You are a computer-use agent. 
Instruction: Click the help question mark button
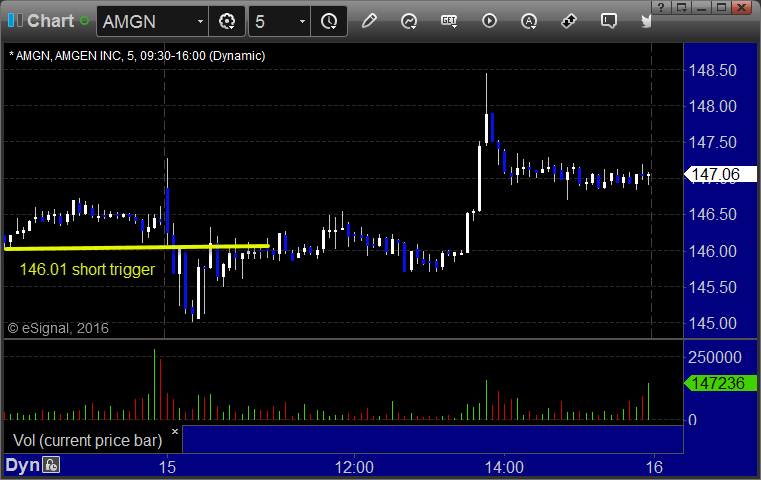[661, 7]
